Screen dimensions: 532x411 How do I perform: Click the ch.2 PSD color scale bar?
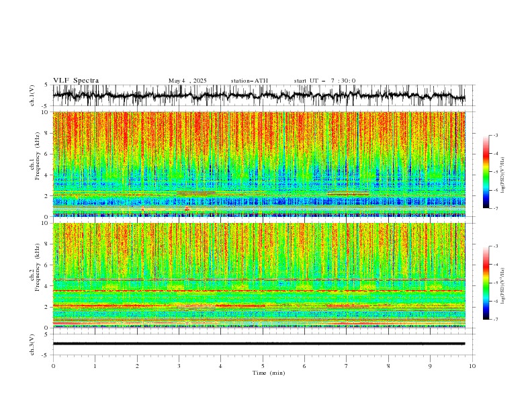(486, 283)
